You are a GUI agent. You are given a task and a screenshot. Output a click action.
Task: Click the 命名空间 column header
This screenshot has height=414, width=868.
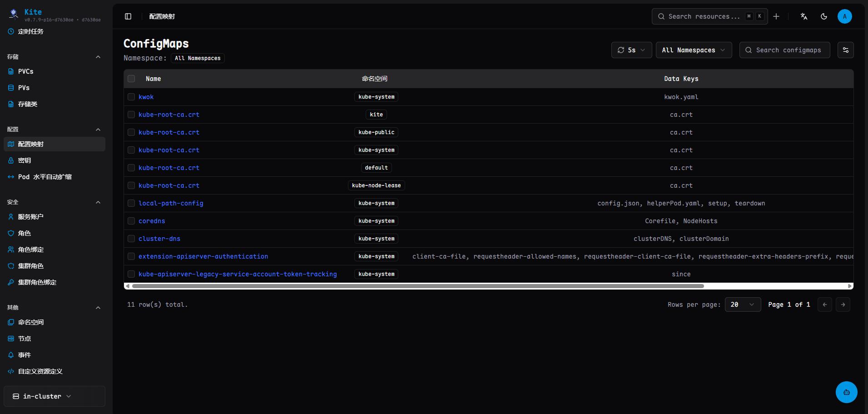[x=375, y=79]
